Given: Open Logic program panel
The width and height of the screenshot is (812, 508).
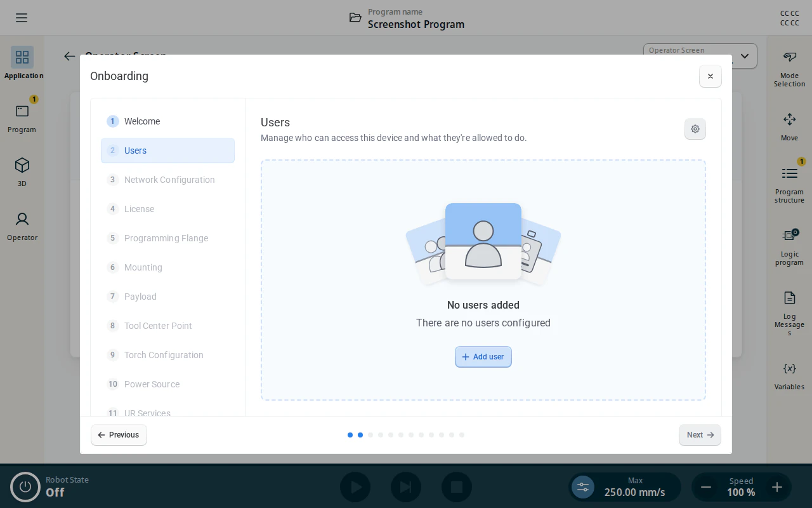Looking at the screenshot, I should pyautogui.click(x=789, y=246).
